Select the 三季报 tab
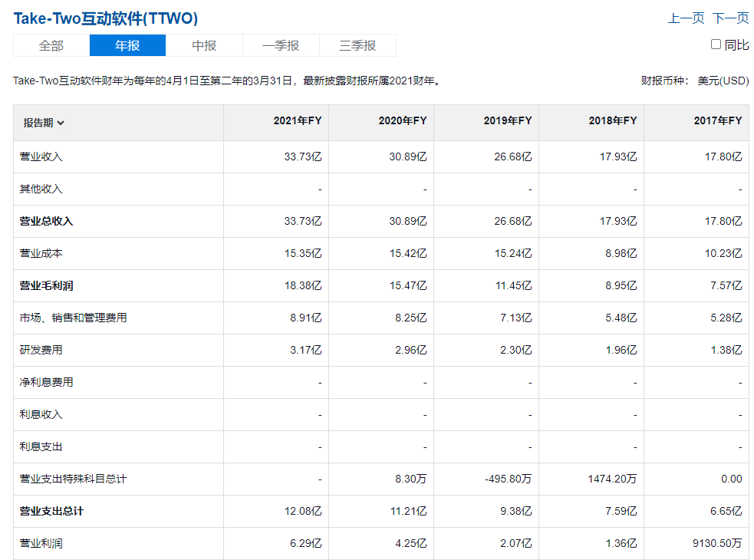The width and height of the screenshot is (754, 560). coord(357,46)
